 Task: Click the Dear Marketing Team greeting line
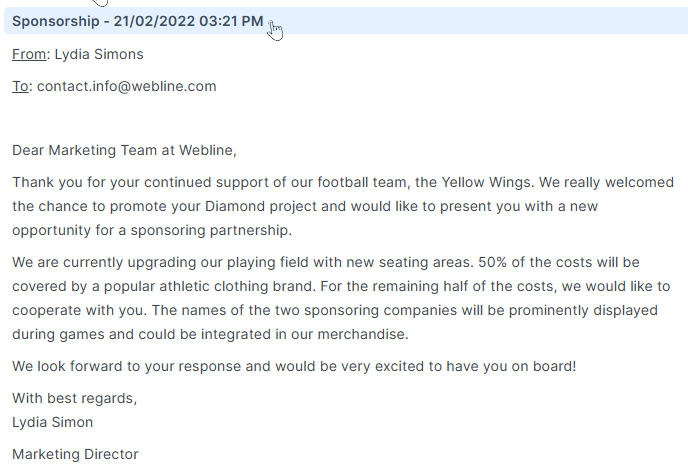tap(124, 150)
